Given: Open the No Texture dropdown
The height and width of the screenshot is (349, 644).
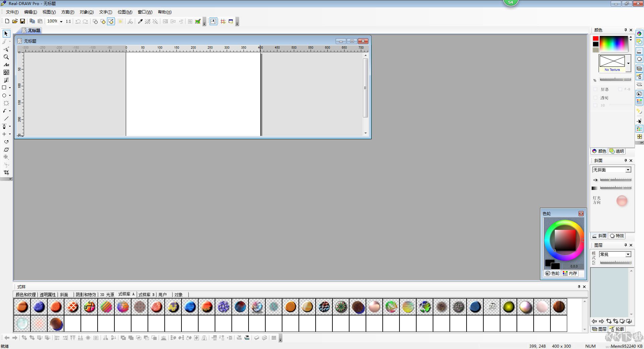Looking at the screenshot, I should (x=628, y=63).
